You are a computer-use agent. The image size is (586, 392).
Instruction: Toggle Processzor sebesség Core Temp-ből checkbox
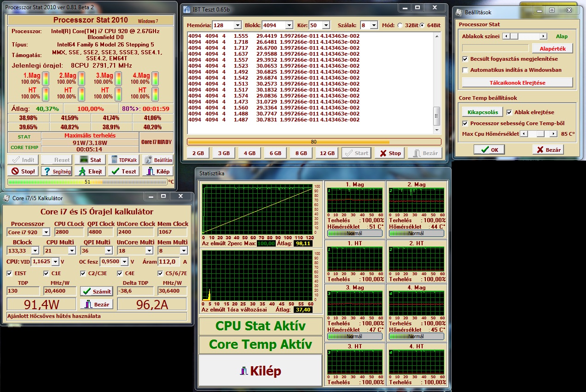465,123
